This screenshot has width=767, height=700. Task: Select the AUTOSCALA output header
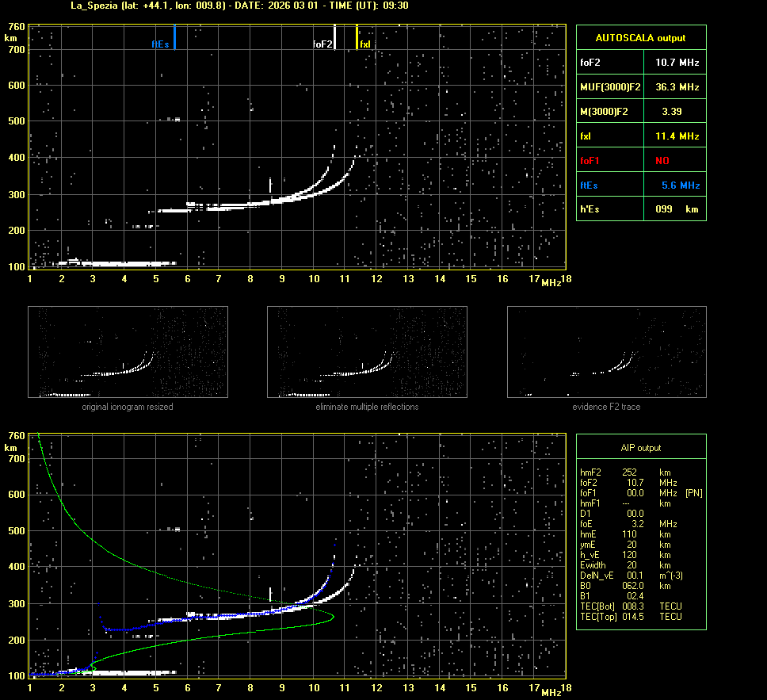pos(640,37)
